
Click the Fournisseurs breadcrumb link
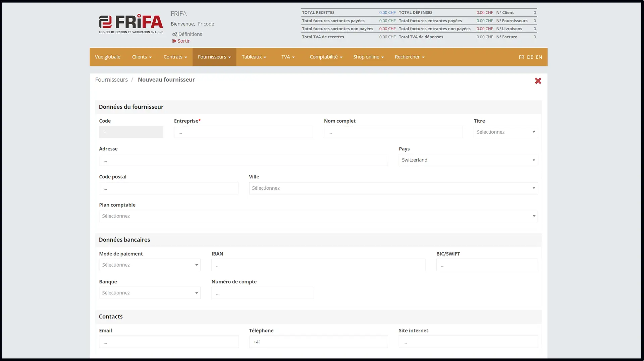[x=111, y=80]
